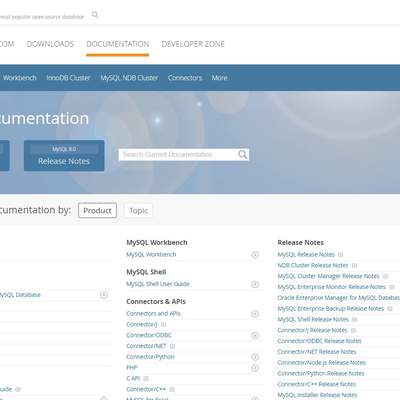Open the MySQL Installer Release Notes link

[318, 395]
